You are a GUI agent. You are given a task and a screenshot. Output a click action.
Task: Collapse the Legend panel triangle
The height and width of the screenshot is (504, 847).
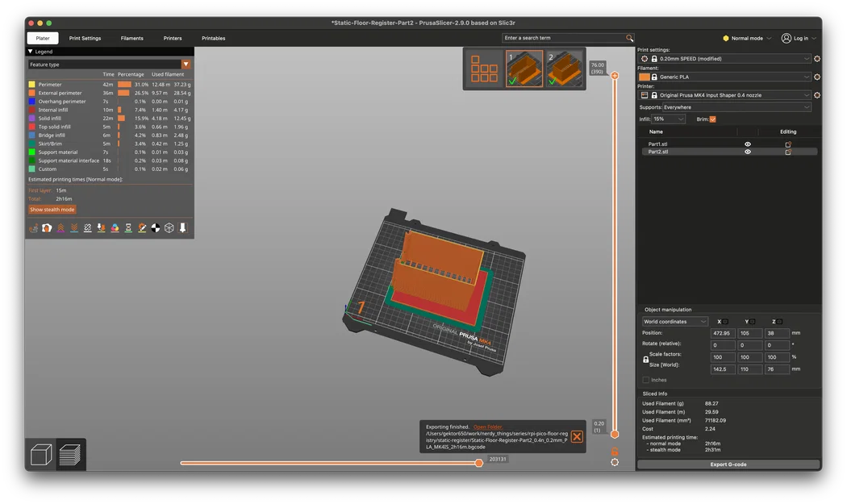coord(31,52)
